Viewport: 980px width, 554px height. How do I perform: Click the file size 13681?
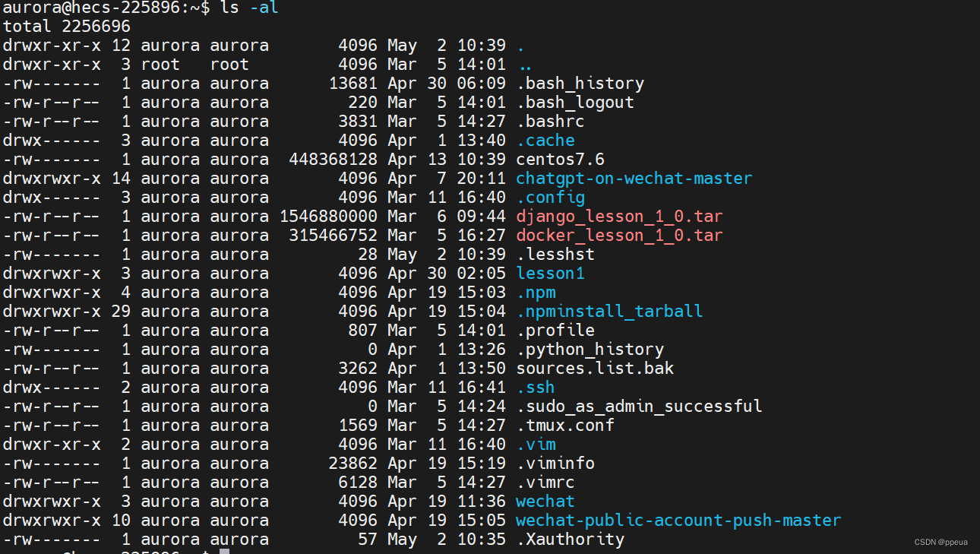(x=352, y=84)
